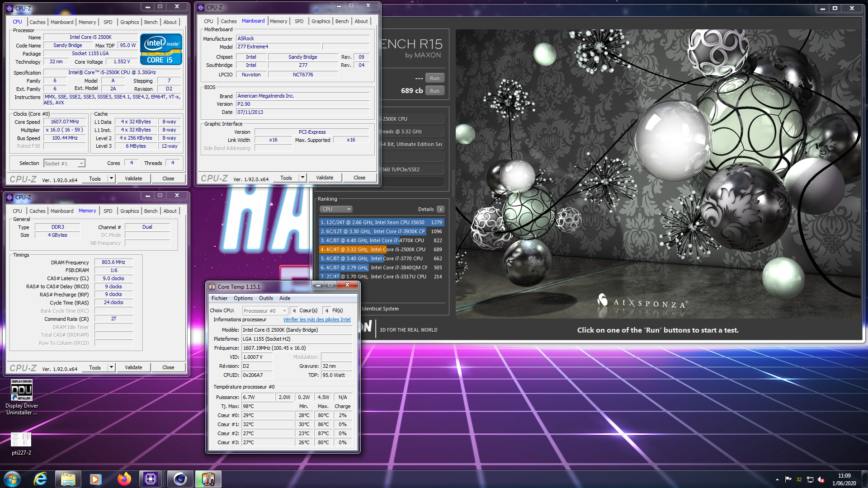Run the Cinebench CPU test showing 689 cb
This screenshot has height=488, width=868.
[434, 91]
